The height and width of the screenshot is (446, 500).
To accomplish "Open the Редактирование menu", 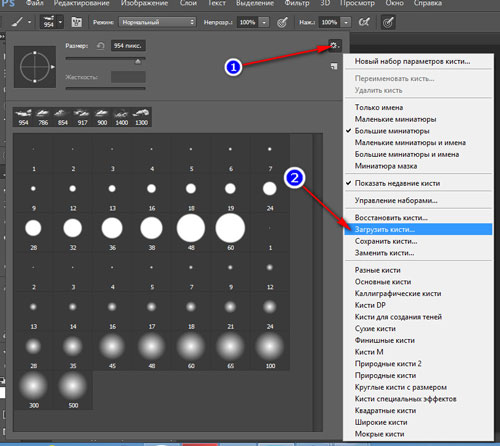I will tap(82, 3).
